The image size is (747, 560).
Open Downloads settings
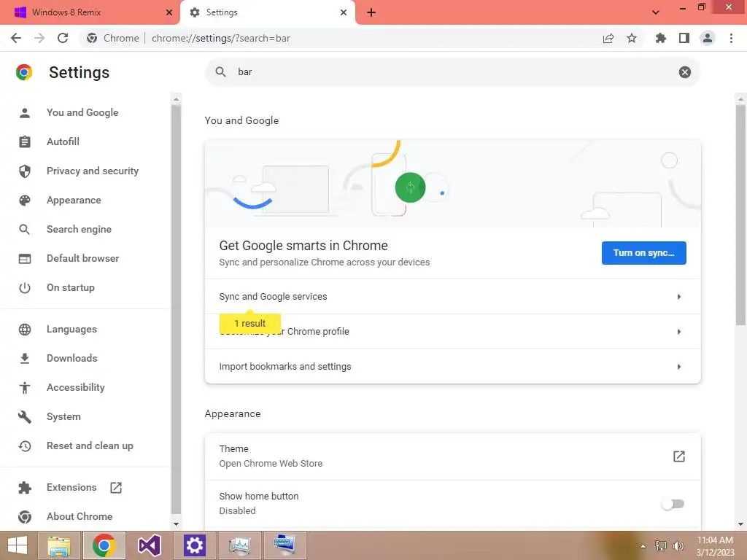click(72, 358)
